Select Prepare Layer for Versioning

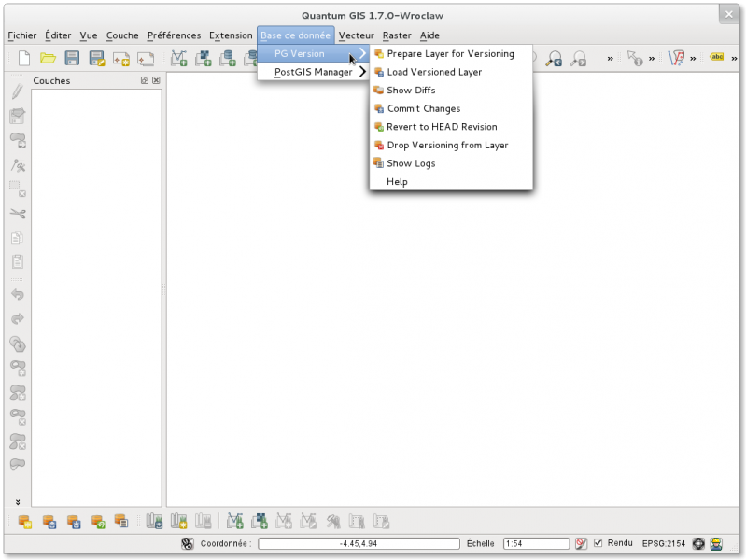click(450, 54)
